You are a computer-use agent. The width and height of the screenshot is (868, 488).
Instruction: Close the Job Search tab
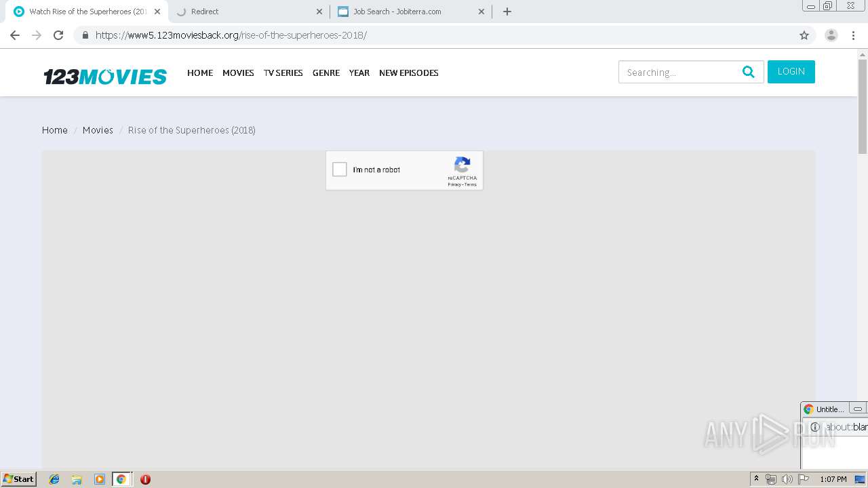click(481, 12)
